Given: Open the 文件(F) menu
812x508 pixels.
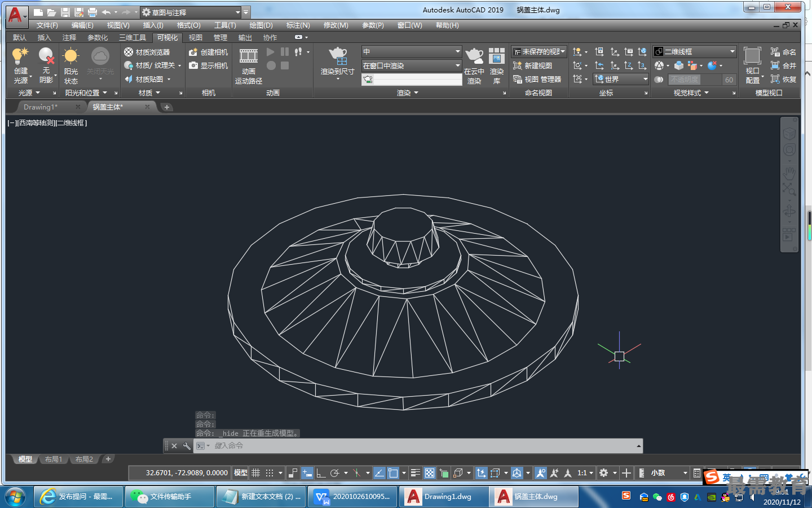Looking at the screenshot, I should tap(47, 25).
